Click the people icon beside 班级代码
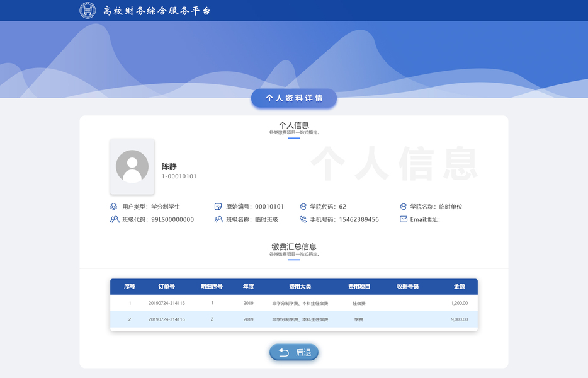Image resolution: width=588 pixels, height=378 pixels. click(x=115, y=219)
